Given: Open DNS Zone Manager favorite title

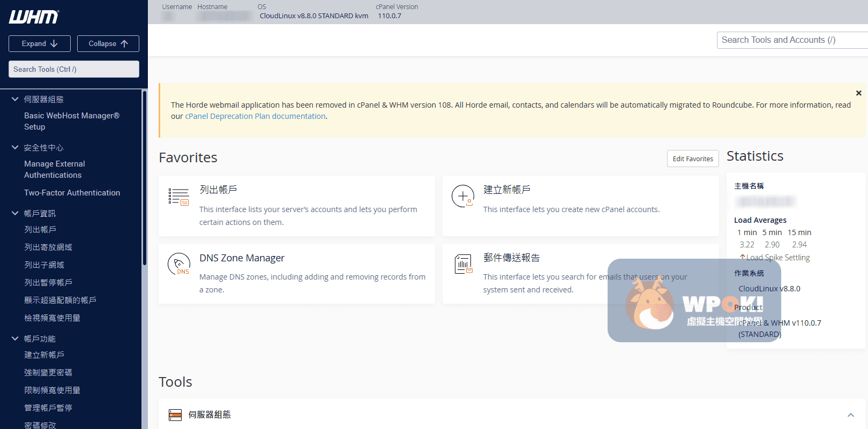Looking at the screenshot, I should (x=242, y=258).
